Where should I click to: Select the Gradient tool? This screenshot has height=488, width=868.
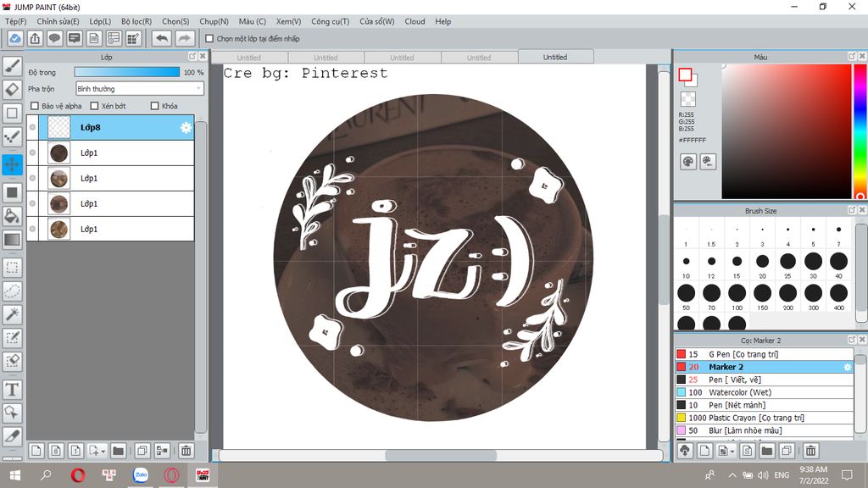pyautogui.click(x=12, y=240)
